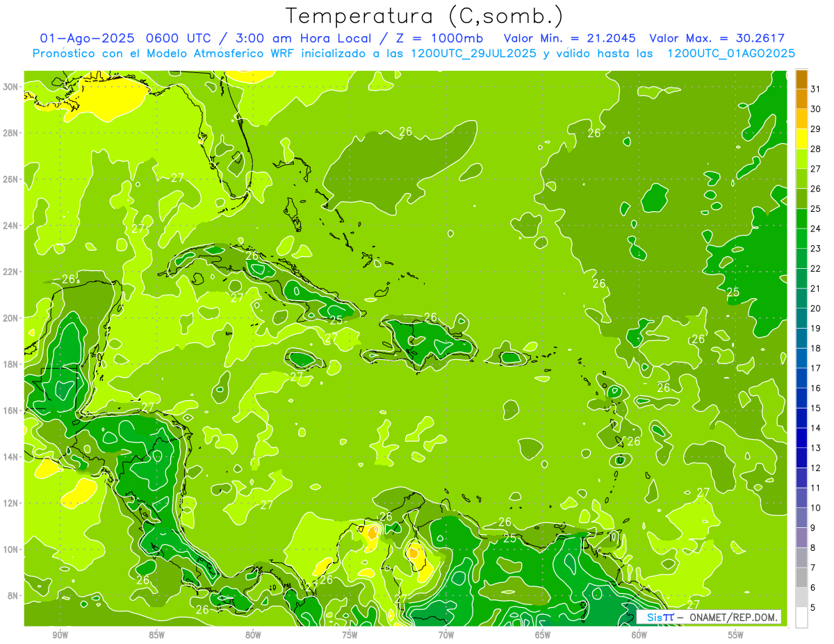Click the color scale value 23
This screenshot has width=834, height=644.
coord(816,248)
